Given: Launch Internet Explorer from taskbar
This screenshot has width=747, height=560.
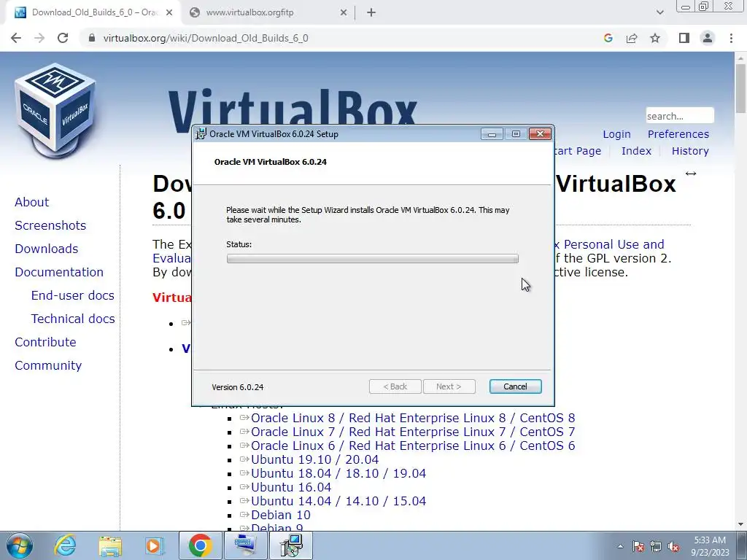Looking at the screenshot, I should pos(65,545).
